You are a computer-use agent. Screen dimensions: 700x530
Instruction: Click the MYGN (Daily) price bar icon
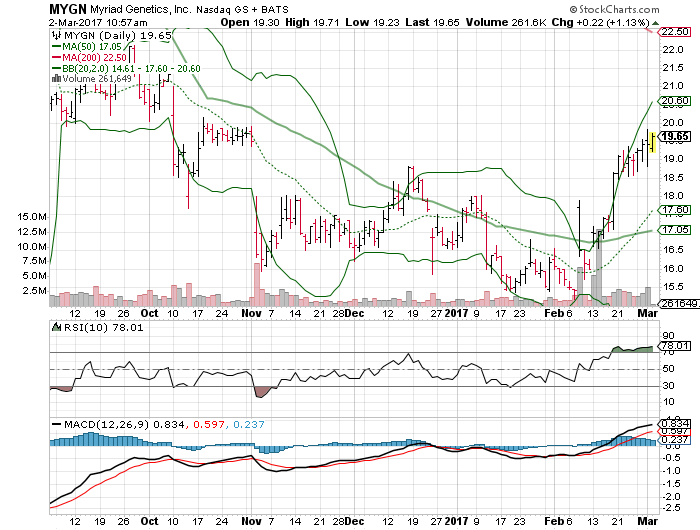(x=57, y=35)
